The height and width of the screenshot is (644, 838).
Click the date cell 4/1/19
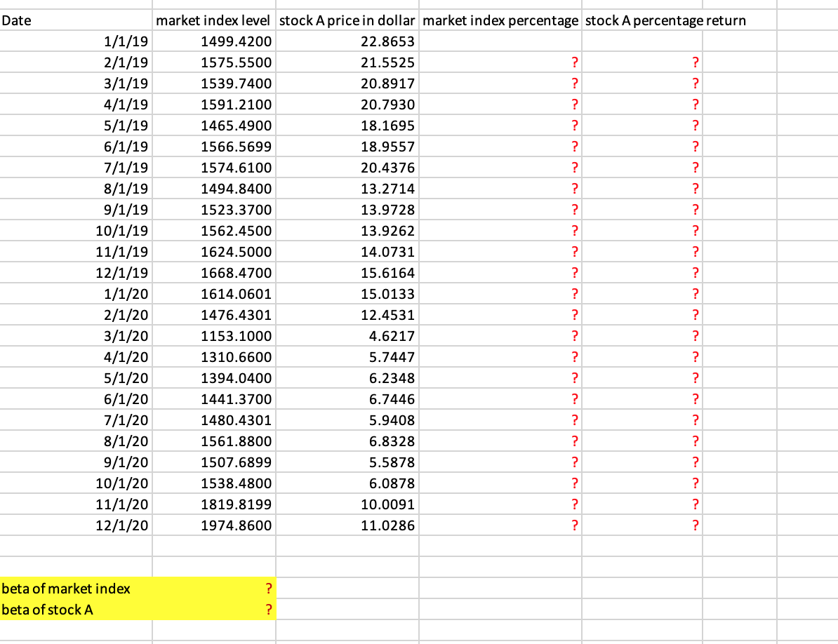76,104
